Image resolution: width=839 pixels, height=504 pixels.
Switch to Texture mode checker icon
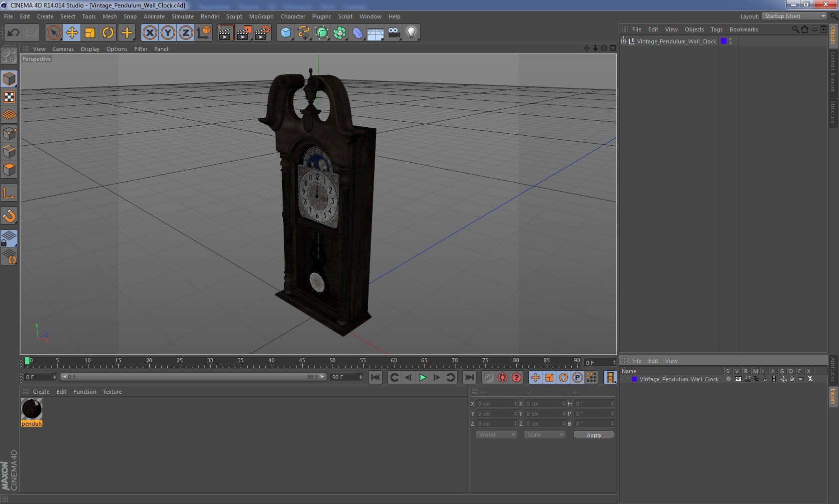pyautogui.click(x=9, y=97)
